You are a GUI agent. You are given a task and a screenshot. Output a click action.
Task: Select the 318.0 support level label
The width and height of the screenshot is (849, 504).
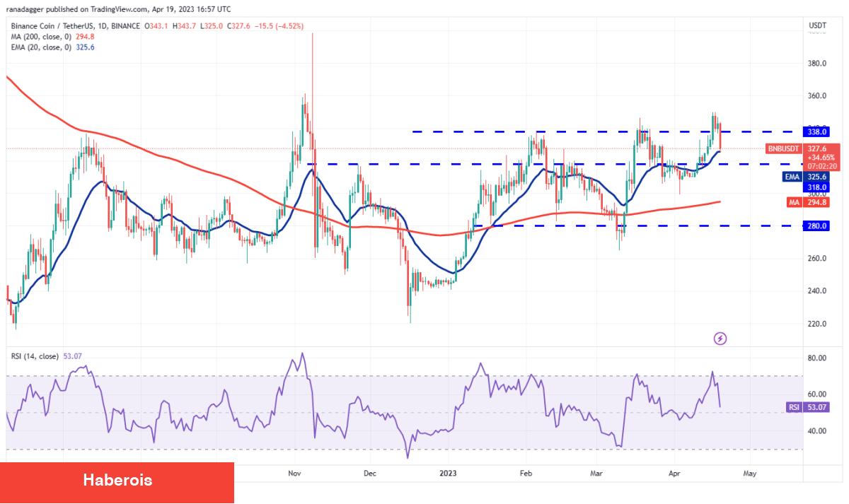(x=817, y=187)
